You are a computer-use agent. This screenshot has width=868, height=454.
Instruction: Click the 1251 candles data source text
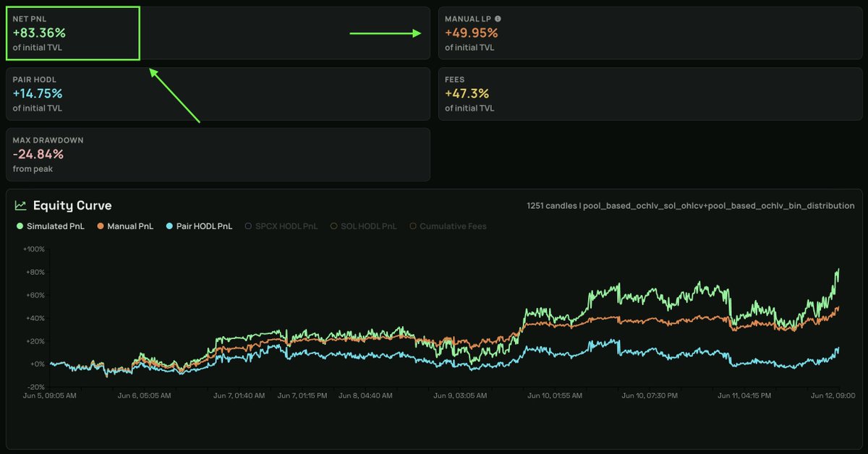691,206
